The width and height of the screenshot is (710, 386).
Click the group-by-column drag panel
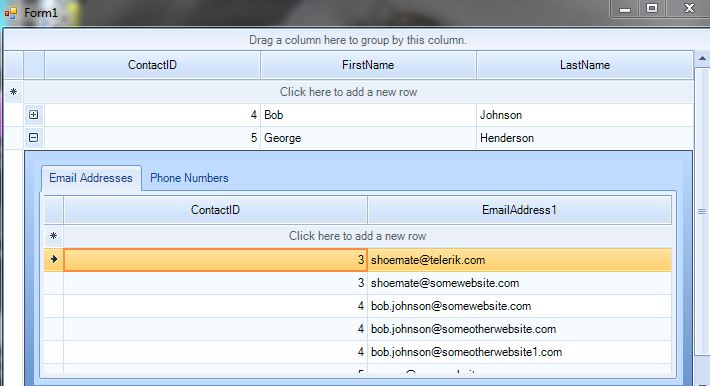358,40
